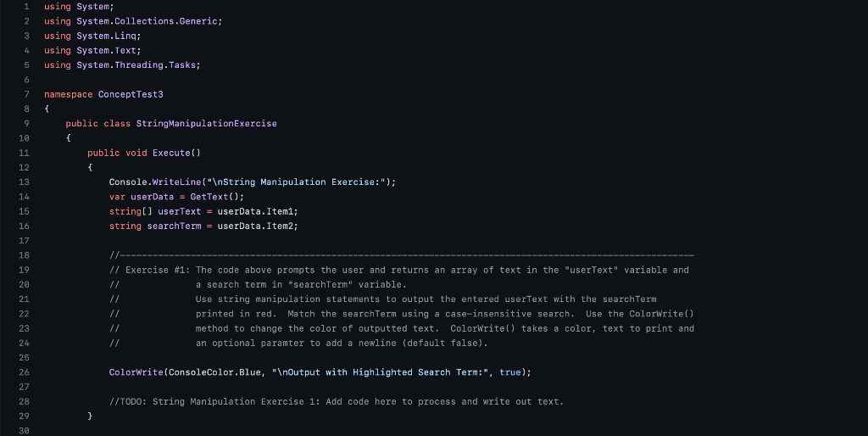Select line number 26 in the gutter
This screenshot has height=436, width=868.
24,372
